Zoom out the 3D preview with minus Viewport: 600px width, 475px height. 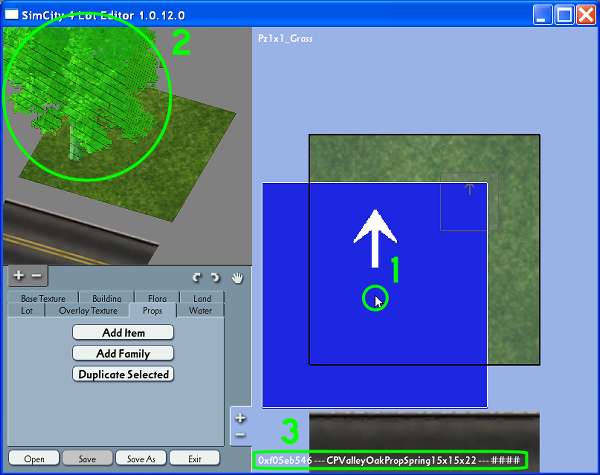(x=36, y=275)
